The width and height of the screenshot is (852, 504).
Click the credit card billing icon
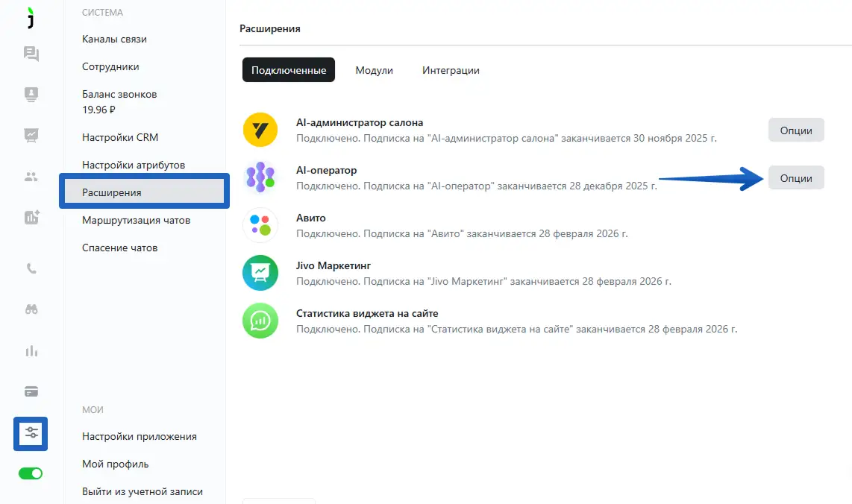pos(31,391)
